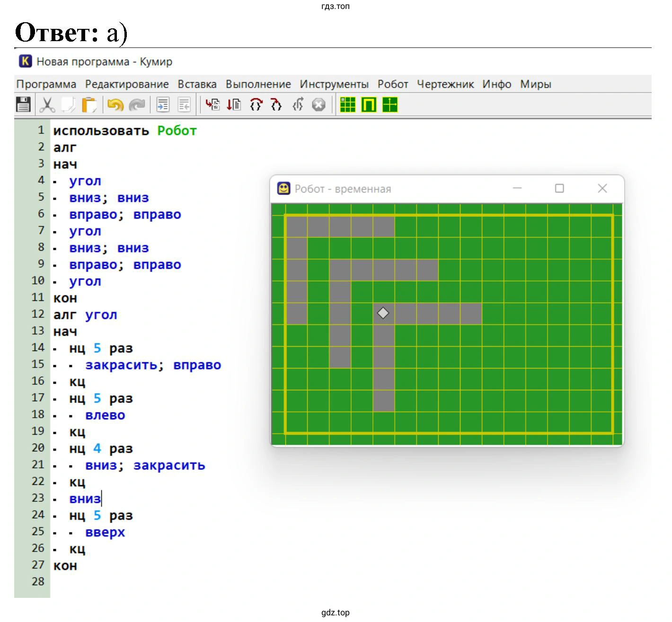This screenshot has width=672, height=622.
Task: Click the gray Redo arrow icon
Action: [x=137, y=105]
